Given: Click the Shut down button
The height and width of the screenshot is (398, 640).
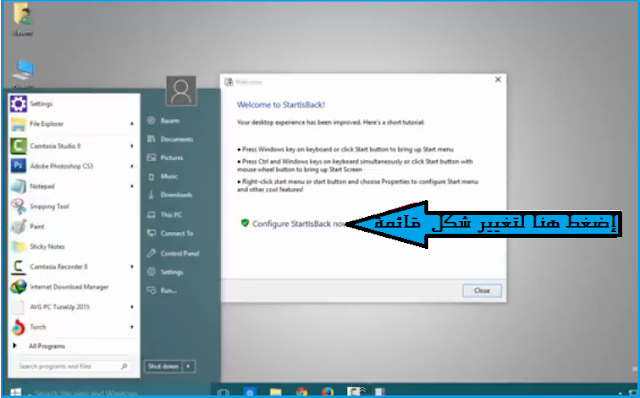Looking at the screenshot, I should (163, 366).
